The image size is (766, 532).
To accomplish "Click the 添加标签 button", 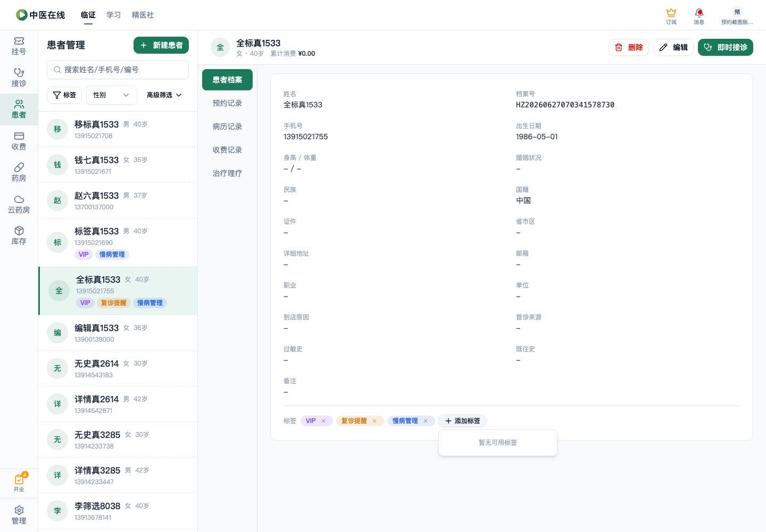I will point(462,421).
